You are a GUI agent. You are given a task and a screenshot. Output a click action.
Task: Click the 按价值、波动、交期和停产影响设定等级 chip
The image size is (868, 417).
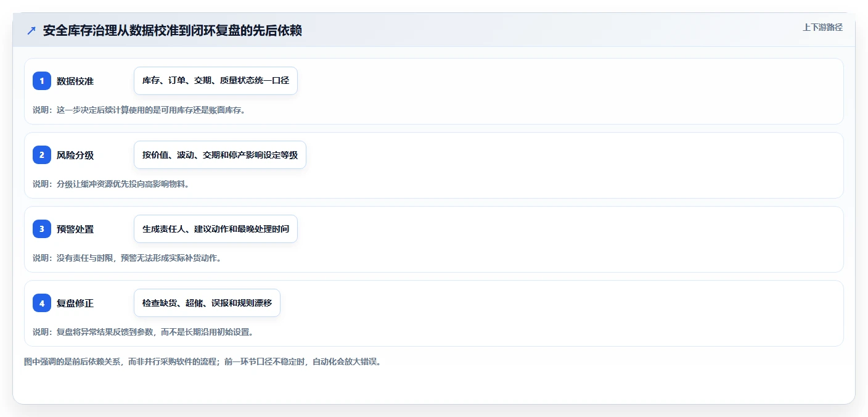220,155
